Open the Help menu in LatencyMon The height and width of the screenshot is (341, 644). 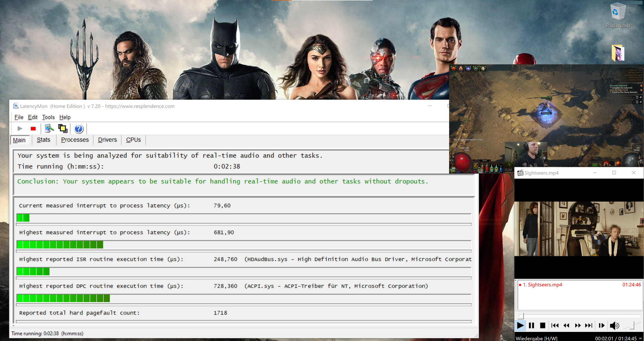click(65, 117)
